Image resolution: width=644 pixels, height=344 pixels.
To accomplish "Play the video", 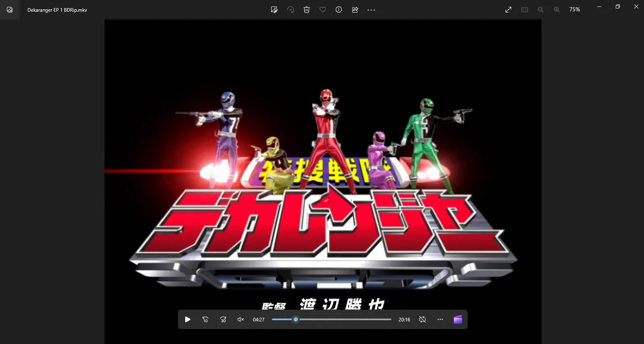I will tap(188, 319).
